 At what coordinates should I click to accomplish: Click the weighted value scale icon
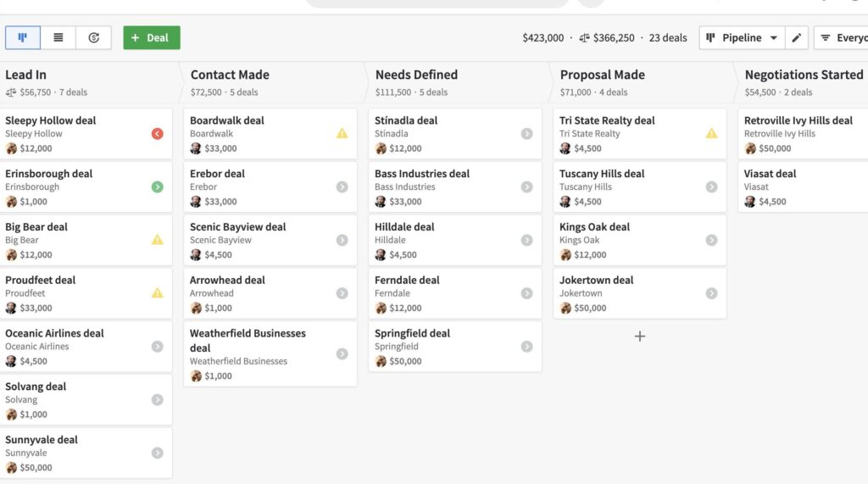[585, 37]
